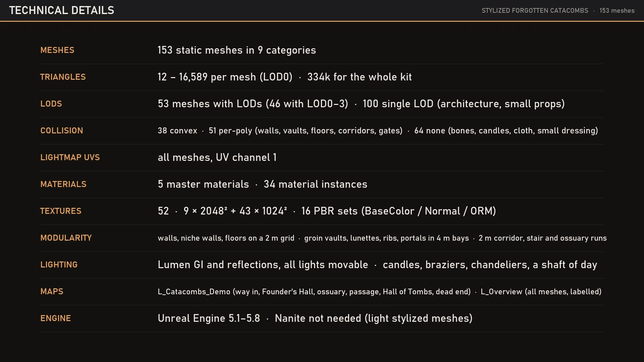
Task: Click '34 material instances' text
Action: pyautogui.click(x=315, y=184)
